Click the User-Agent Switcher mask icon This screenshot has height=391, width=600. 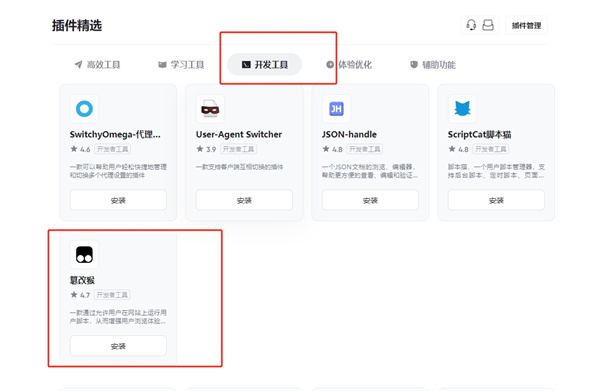(x=210, y=109)
